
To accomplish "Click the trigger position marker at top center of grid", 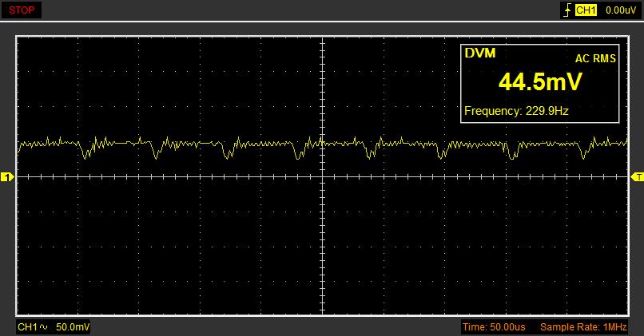I will tap(322, 40).
